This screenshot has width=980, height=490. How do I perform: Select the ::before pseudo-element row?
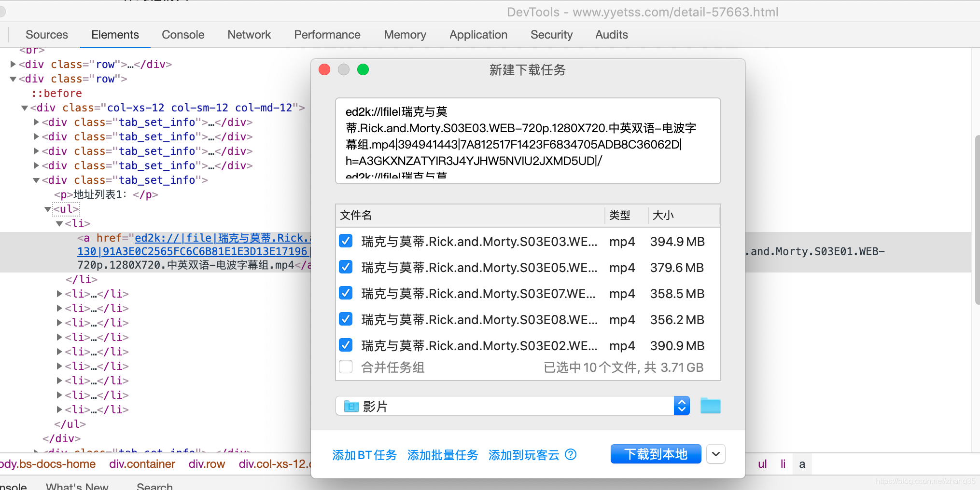(56, 93)
